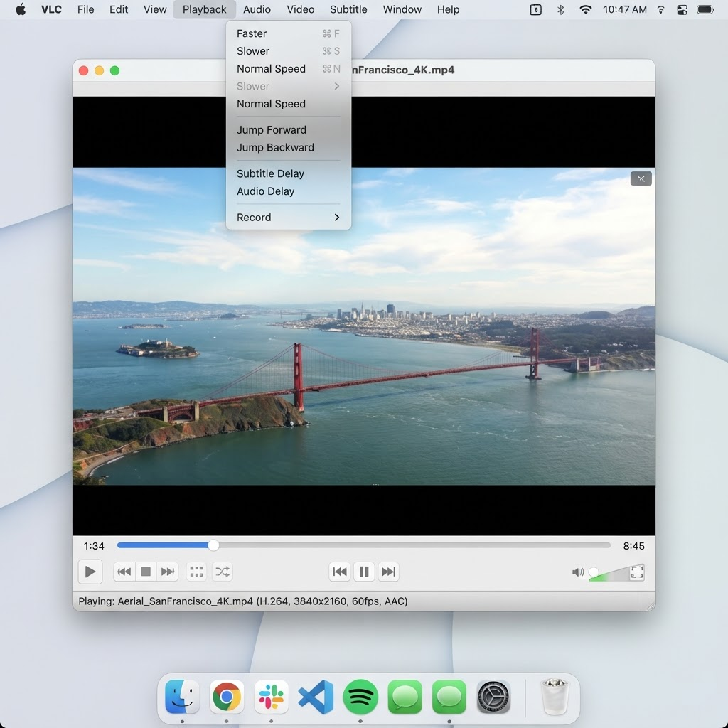Close VLC window with the red button

(x=84, y=70)
